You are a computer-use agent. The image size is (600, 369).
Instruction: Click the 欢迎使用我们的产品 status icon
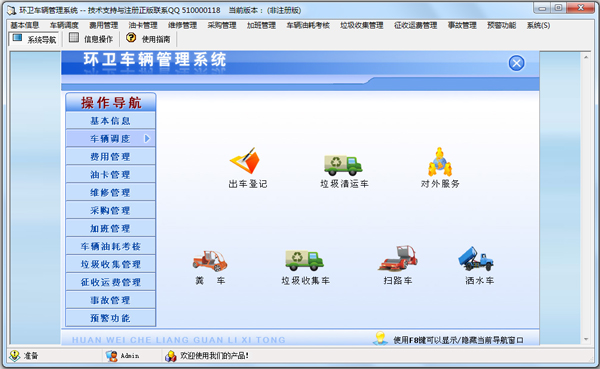click(171, 356)
